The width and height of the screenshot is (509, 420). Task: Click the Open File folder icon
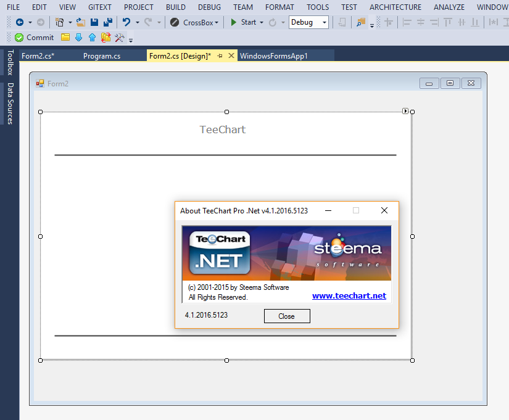pyautogui.click(x=80, y=22)
